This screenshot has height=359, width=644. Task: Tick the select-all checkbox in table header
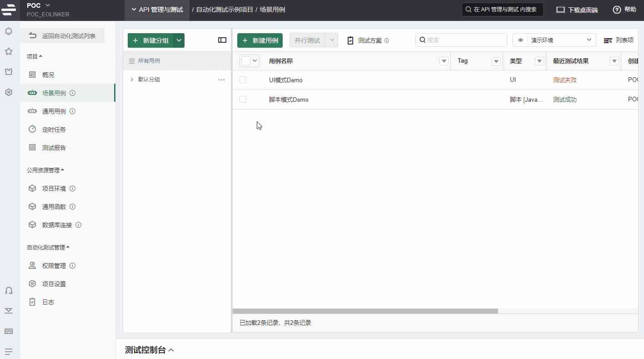(x=246, y=61)
